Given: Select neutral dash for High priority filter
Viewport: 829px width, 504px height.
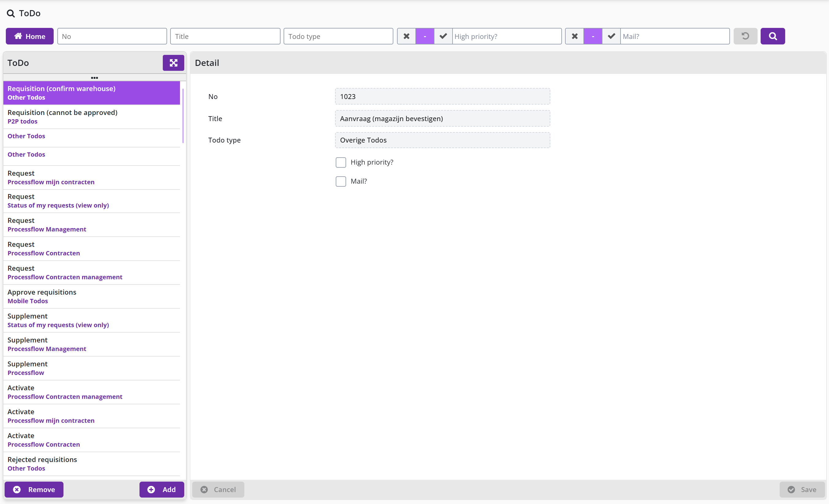Looking at the screenshot, I should click(x=425, y=36).
